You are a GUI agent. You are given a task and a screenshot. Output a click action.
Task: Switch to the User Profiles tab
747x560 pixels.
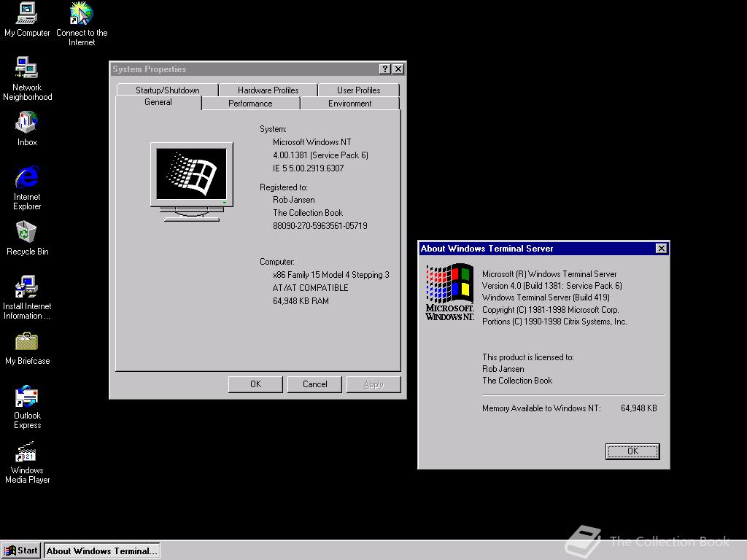(358, 90)
